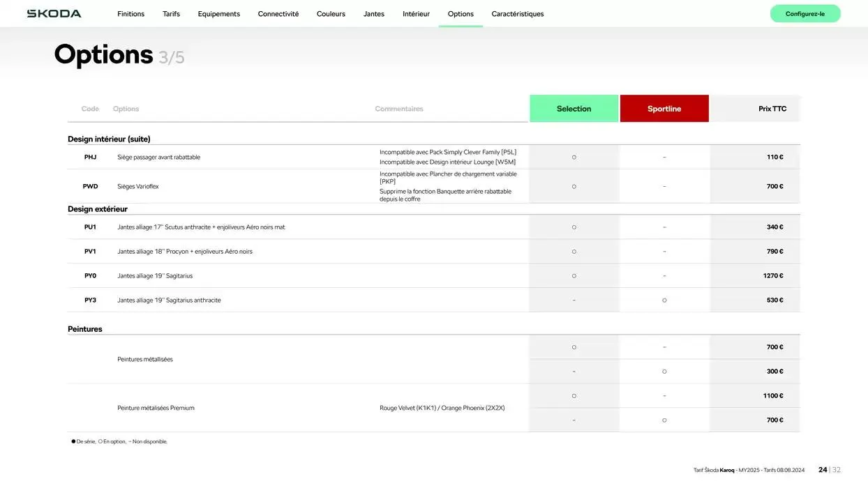
Task: Click the active Options tab
Action: pyautogui.click(x=461, y=14)
